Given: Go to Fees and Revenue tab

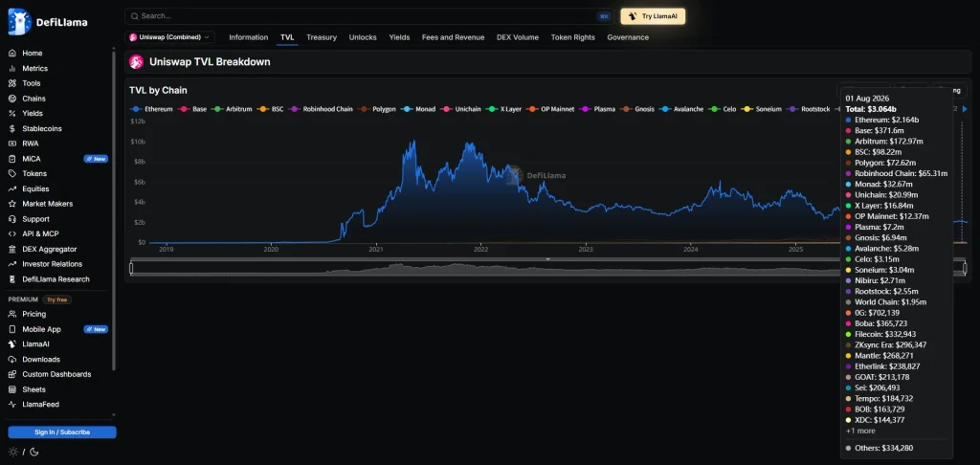Looking at the screenshot, I should pyautogui.click(x=453, y=37).
